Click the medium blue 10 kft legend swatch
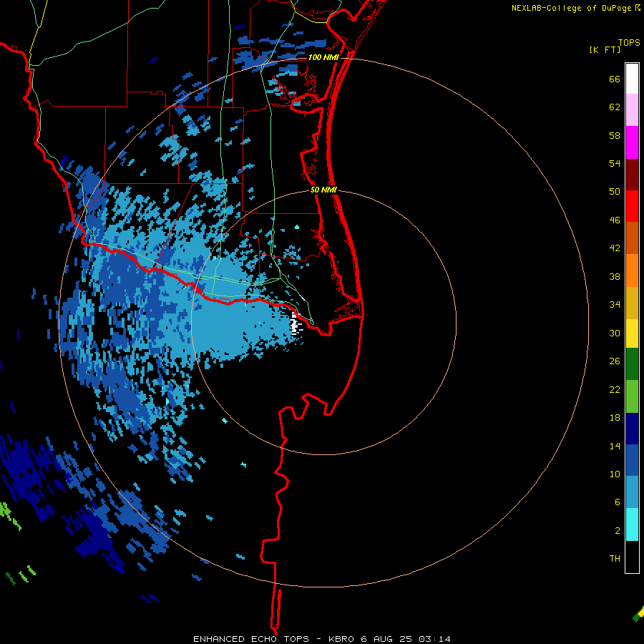644x644 pixels. click(x=632, y=460)
